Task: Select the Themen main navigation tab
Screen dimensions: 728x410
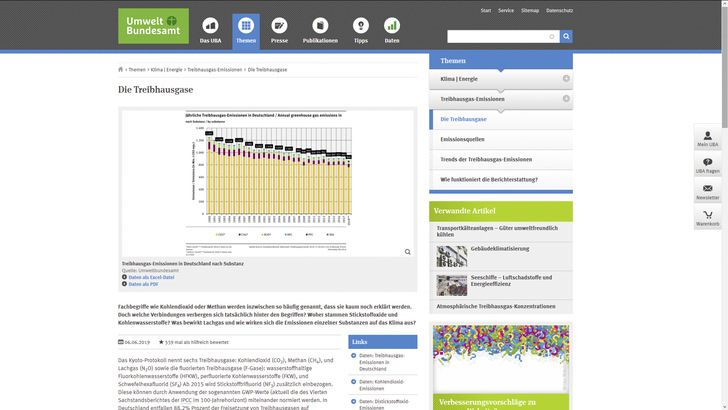Action: [x=246, y=30]
